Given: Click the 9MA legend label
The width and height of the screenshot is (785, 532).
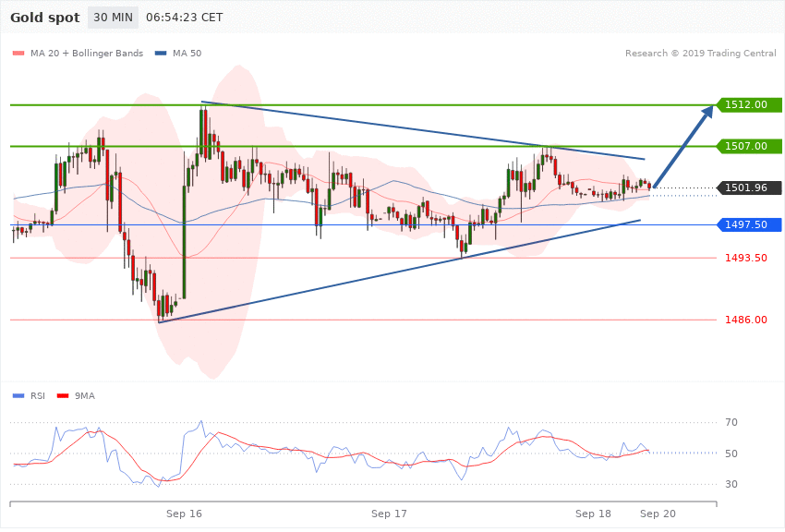Looking at the screenshot, I should click(x=85, y=396).
